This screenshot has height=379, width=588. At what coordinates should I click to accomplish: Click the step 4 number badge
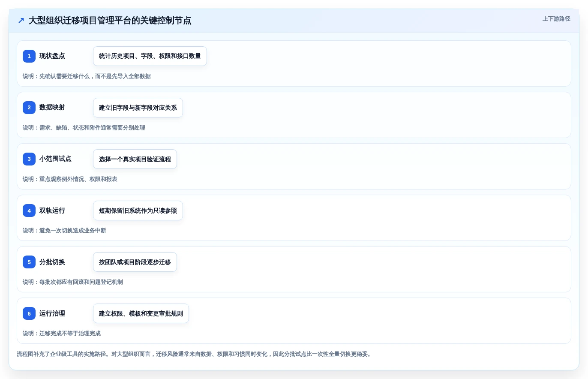pos(29,211)
